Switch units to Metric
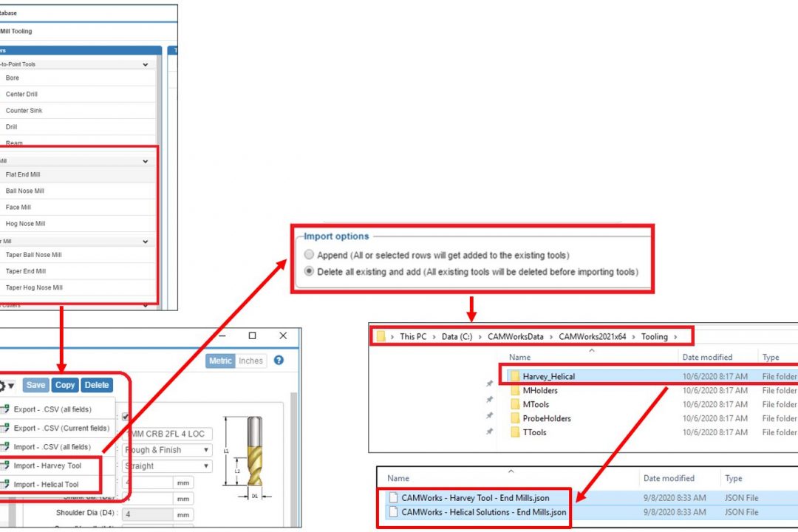 (220, 361)
